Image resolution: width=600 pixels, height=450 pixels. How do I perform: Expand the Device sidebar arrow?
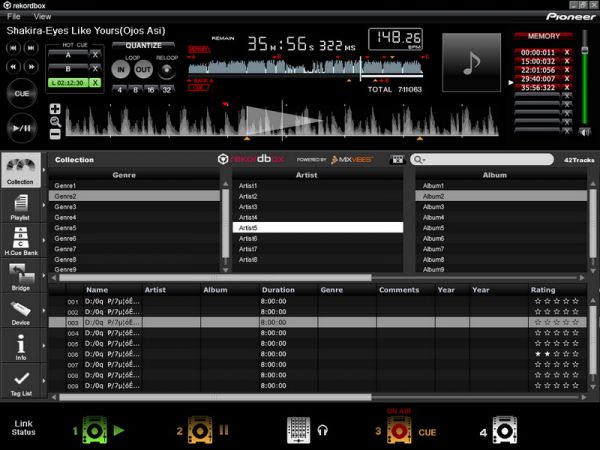pyautogui.click(x=44, y=311)
